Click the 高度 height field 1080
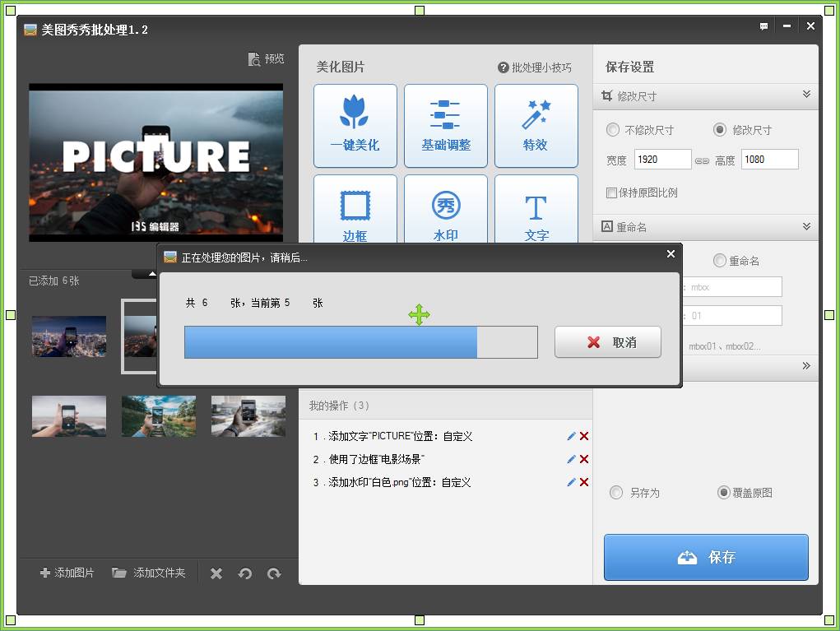The width and height of the screenshot is (840, 631). [770, 160]
